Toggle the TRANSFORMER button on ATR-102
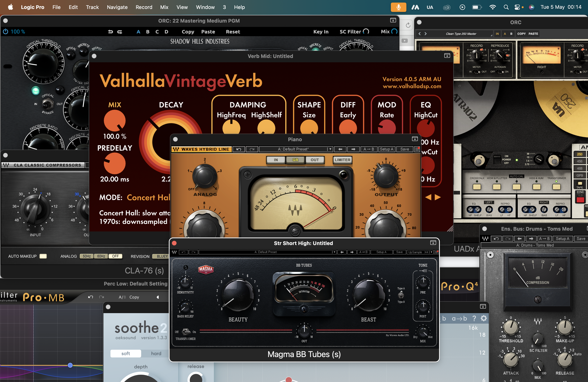The height and width of the screenshot is (382, 588). (x=556, y=187)
